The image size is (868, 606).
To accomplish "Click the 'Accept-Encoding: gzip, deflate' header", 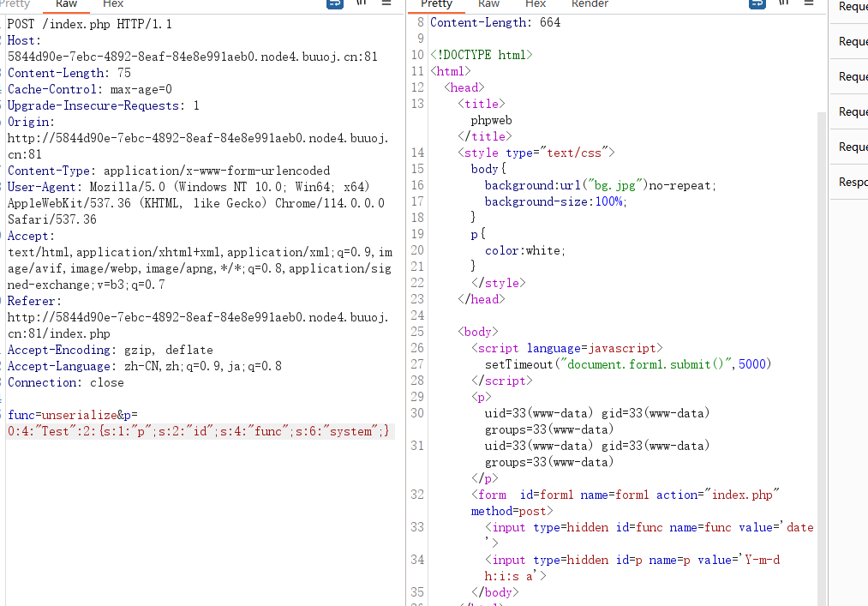I will [111, 350].
